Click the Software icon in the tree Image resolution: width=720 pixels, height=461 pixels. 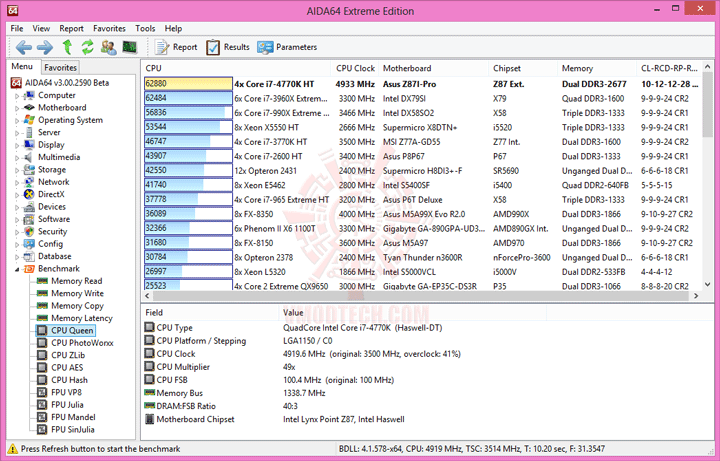pos(29,219)
